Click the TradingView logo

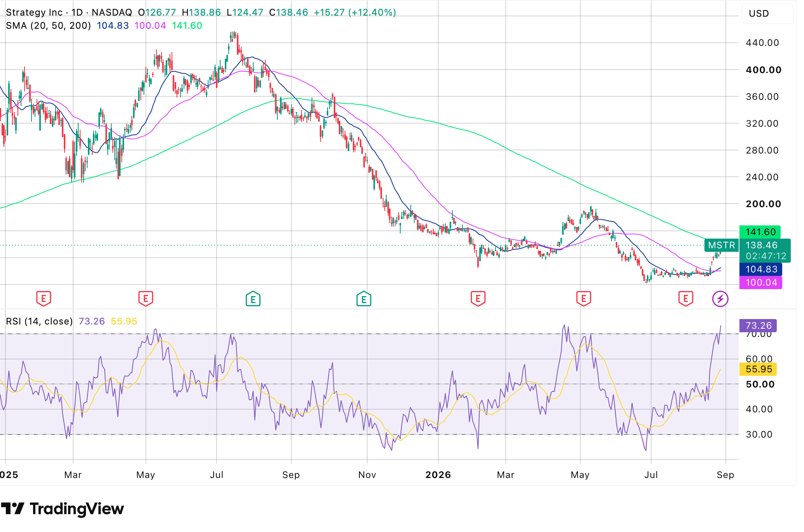[62, 509]
